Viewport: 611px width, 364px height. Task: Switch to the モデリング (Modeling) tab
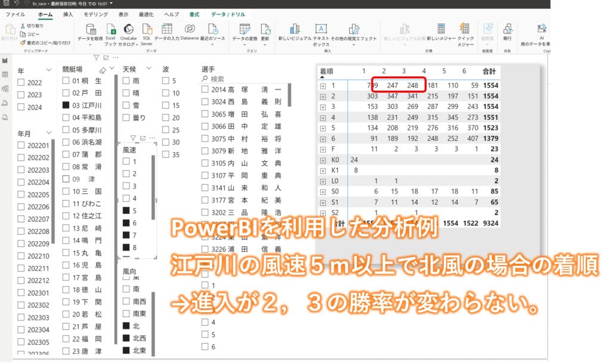[x=96, y=14]
